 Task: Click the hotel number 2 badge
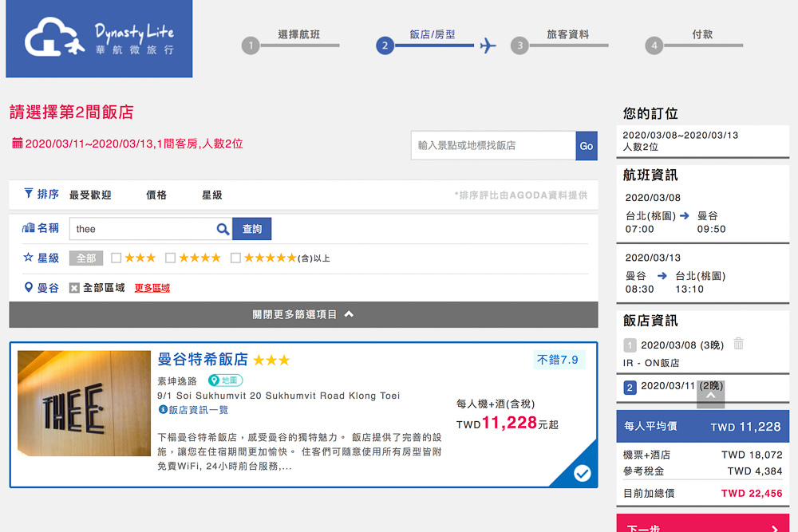630,388
